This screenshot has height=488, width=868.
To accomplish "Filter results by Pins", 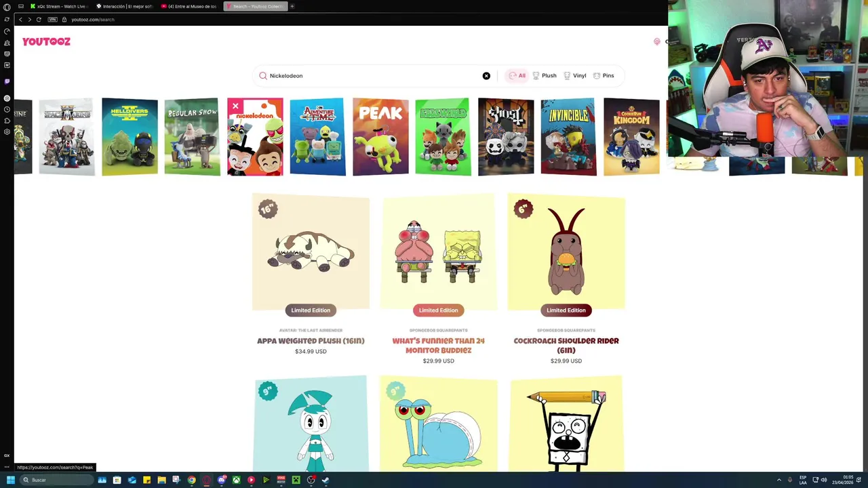I will click(604, 76).
